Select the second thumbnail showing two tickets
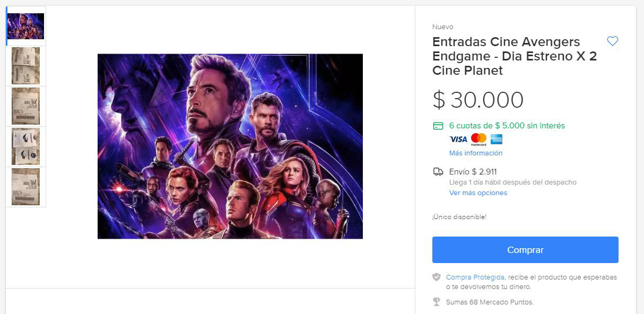 (25, 66)
